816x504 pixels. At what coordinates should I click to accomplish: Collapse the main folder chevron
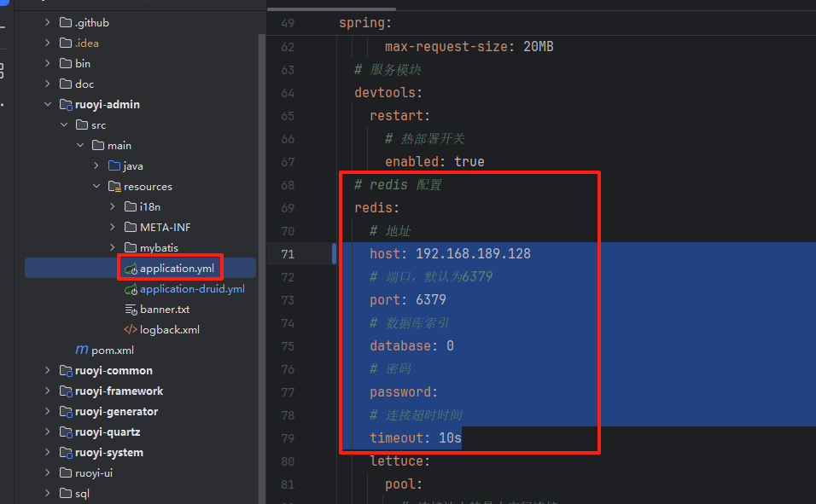point(80,145)
